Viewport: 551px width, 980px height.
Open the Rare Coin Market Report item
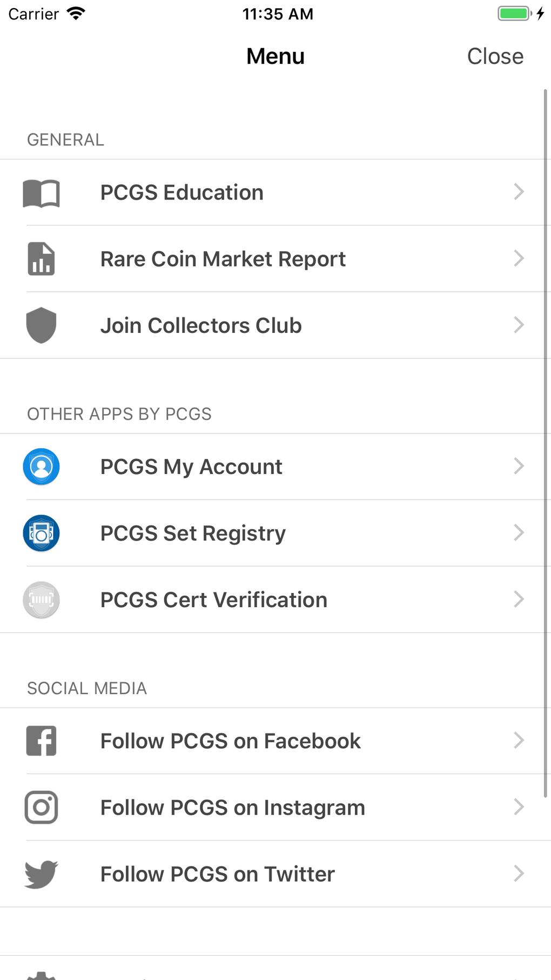tap(223, 259)
